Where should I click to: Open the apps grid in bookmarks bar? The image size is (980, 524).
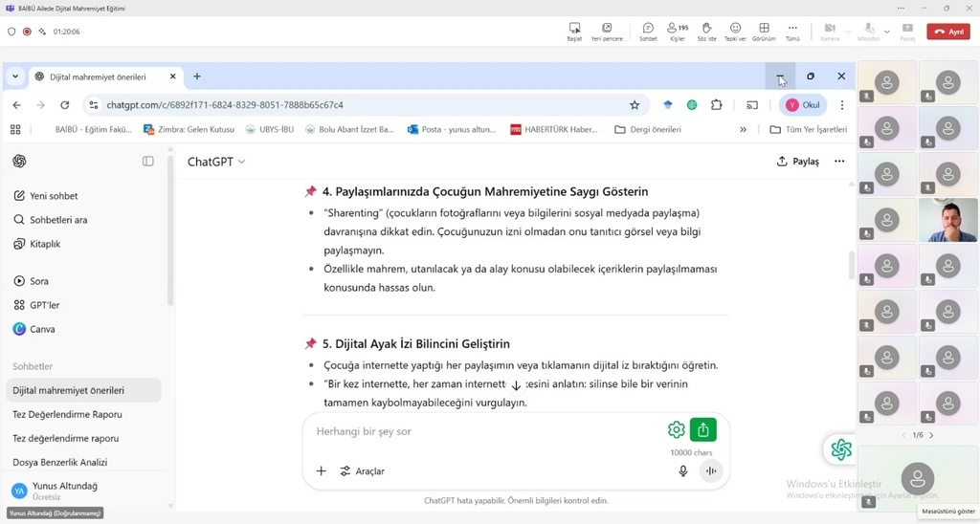point(15,129)
